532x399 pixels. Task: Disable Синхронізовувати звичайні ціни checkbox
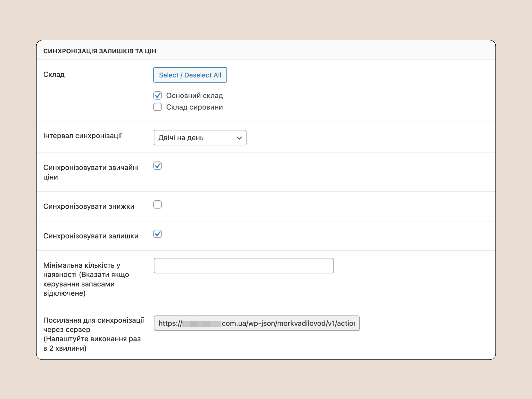pyautogui.click(x=158, y=166)
